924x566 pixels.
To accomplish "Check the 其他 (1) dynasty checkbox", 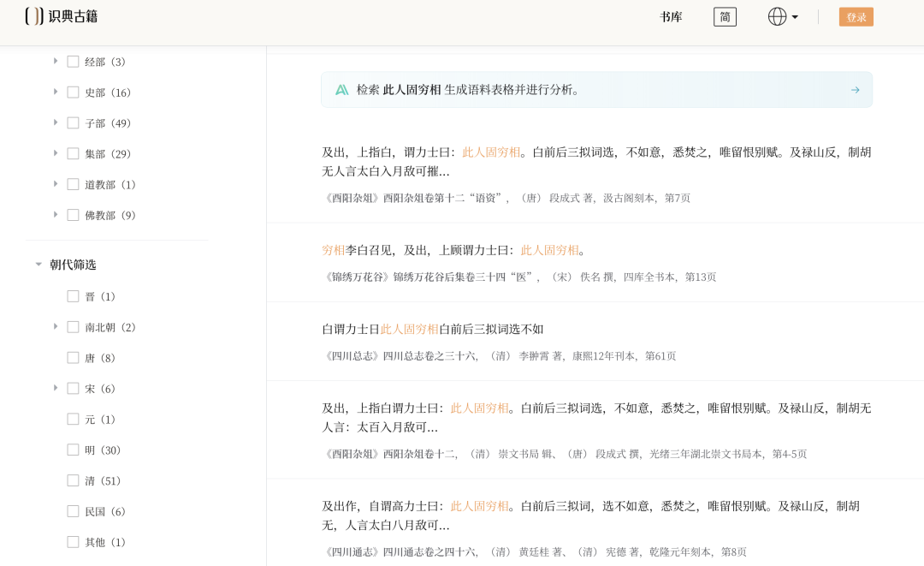I will coord(73,541).
